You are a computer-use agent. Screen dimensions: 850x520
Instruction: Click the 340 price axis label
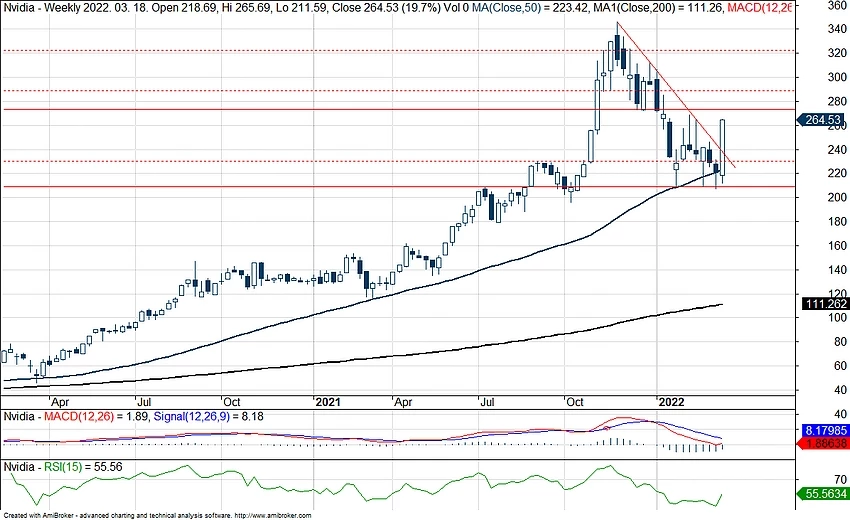point(837,29)
